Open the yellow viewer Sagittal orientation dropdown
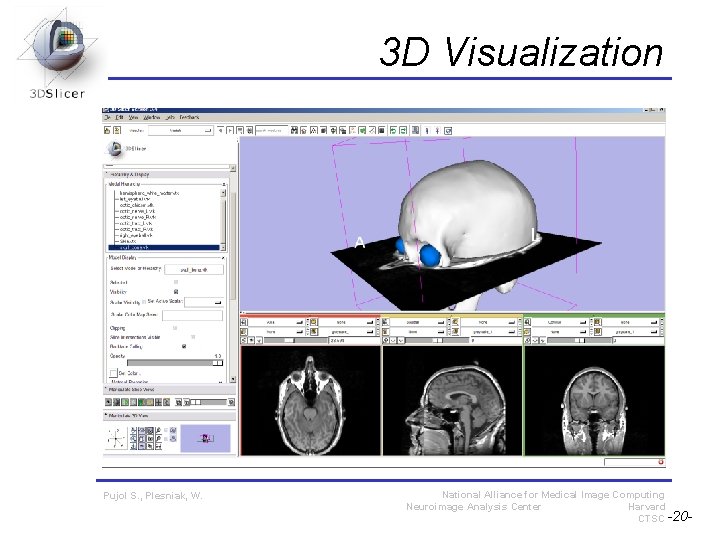The image size is (720, 540). [417, 322]
